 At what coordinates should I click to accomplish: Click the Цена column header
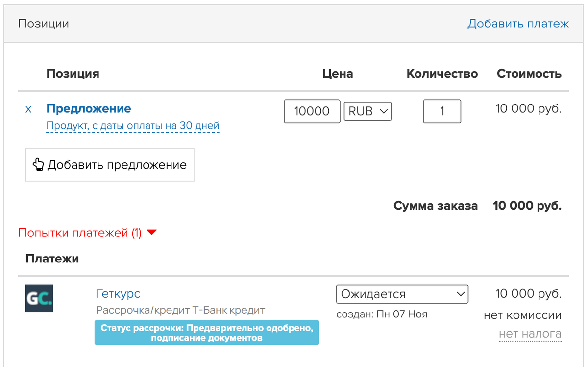tap(338, 74)
